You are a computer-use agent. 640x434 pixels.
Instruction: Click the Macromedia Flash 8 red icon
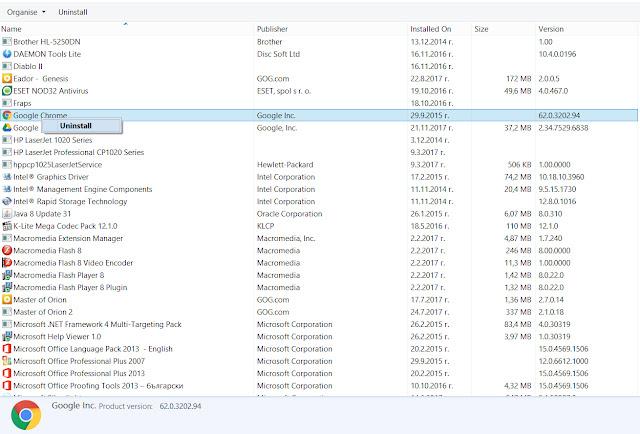tap(7, 250)
